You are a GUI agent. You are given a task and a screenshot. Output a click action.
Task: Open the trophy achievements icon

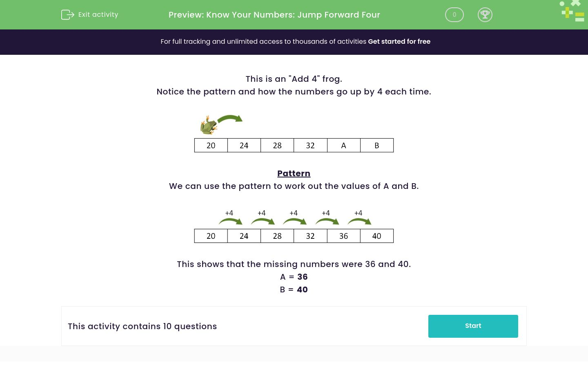pos(485,15)
